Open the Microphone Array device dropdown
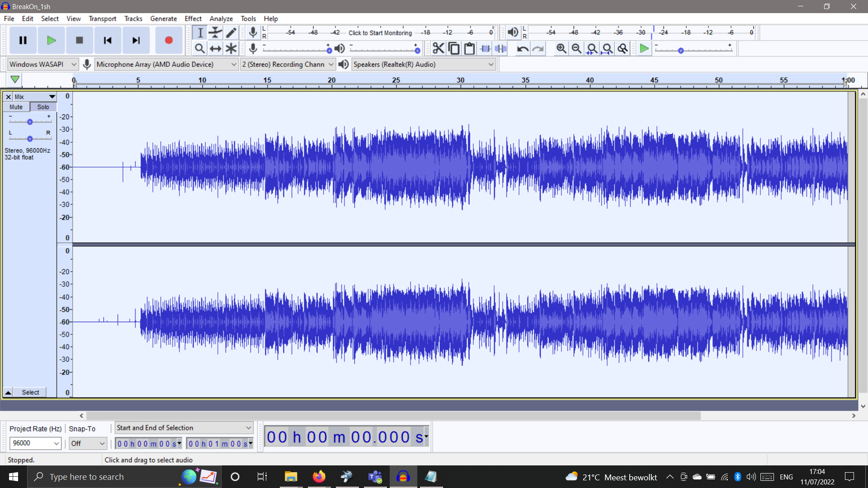 pos(166,64)
